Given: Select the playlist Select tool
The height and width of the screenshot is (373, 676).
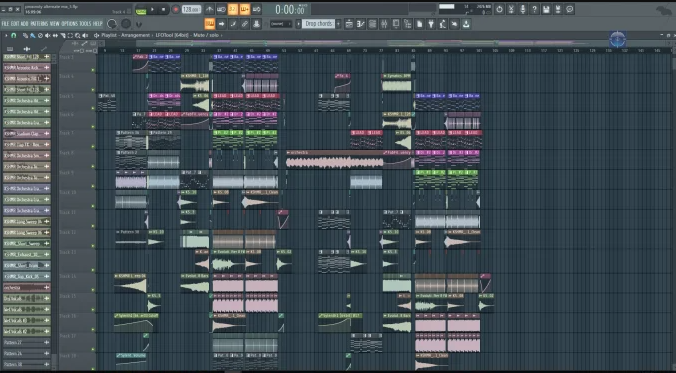Looking at the screenshot, I should pyautogui.click(x=70, y=35).
